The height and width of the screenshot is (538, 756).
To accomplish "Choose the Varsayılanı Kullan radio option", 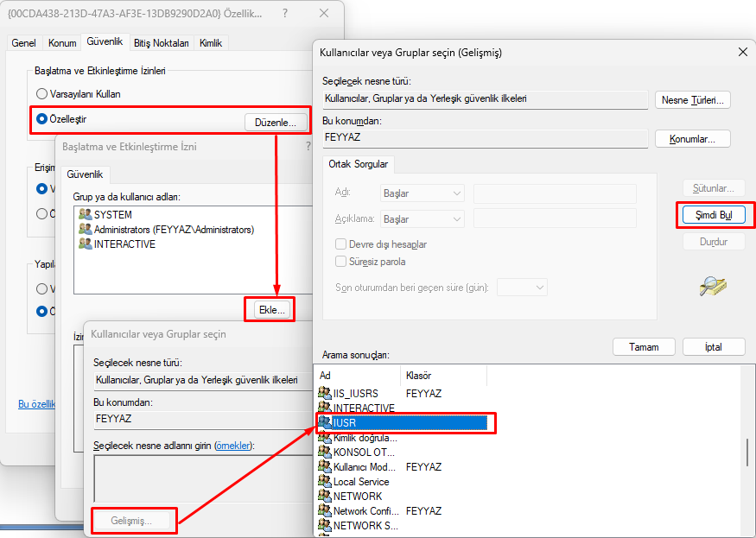I will point(41,93).
